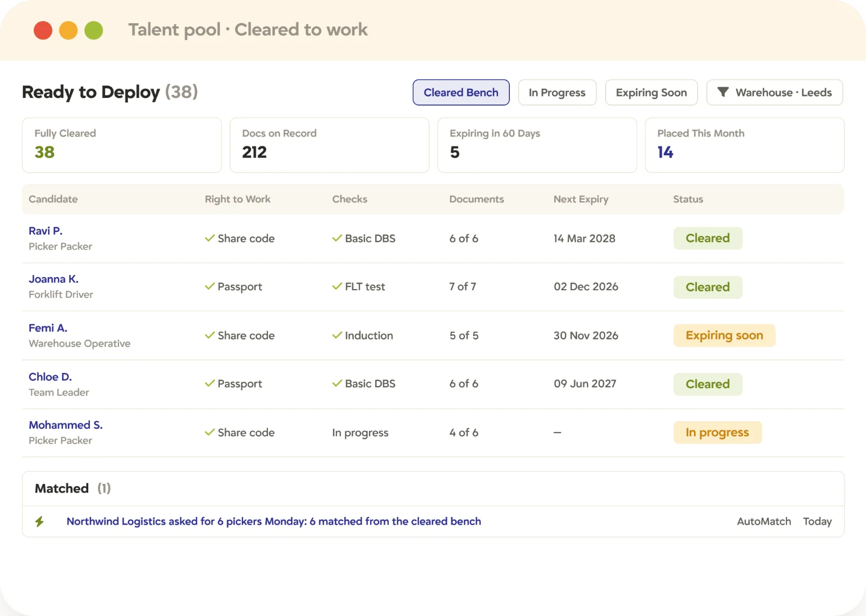Click the funnel filter icon
This screenshot has width=866, height=616.
(723, 92)
